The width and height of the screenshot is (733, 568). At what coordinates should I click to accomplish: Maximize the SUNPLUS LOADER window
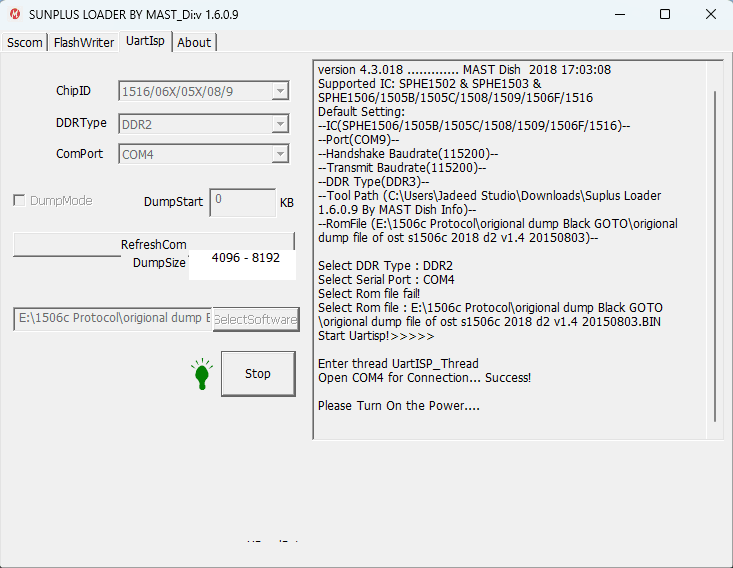pos(665,14)
